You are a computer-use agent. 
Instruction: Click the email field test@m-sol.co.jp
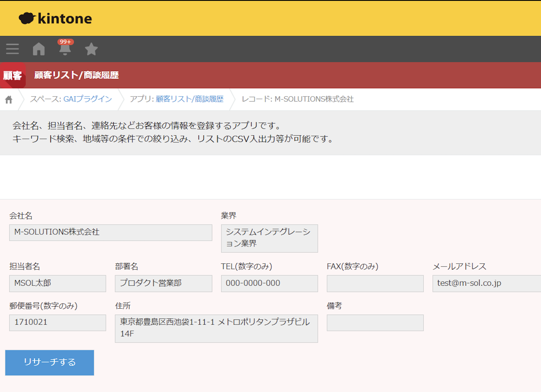pos(487,283)
